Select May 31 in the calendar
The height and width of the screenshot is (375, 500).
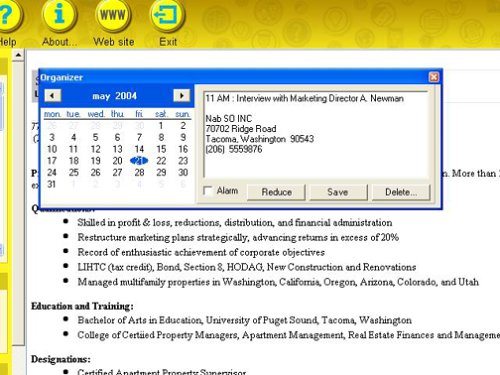pyautogui.click(x=52, y=184)
